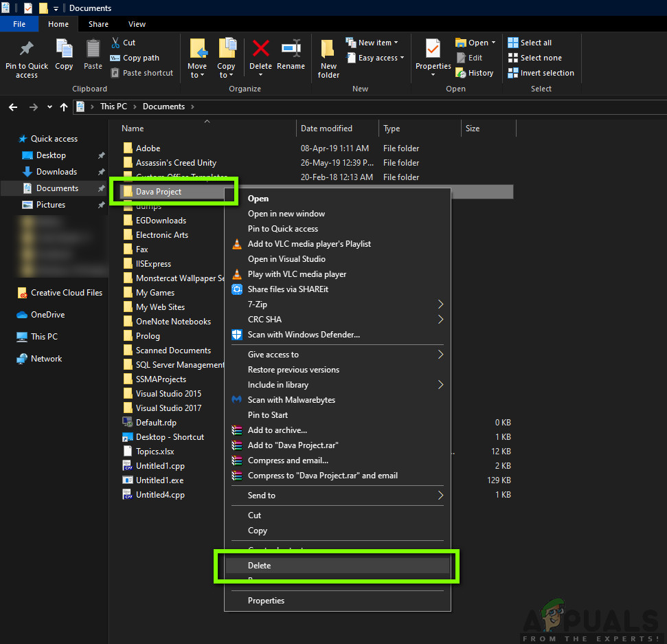667x644 pixels.
Task: Expand the Send to submenu
Action: click(x=337, y=496)
